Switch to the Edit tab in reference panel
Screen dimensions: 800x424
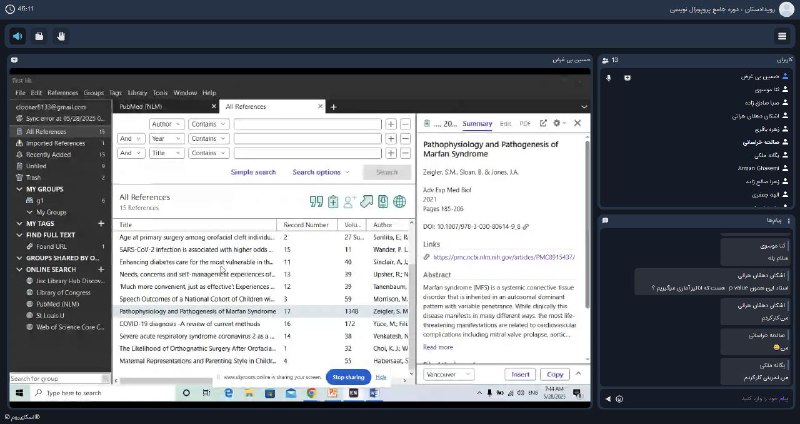505,123
